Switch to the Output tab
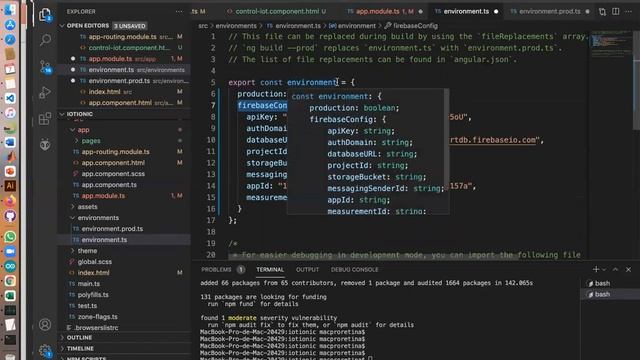The height and width of the screenshot is (360, 640). coord(307,270)
